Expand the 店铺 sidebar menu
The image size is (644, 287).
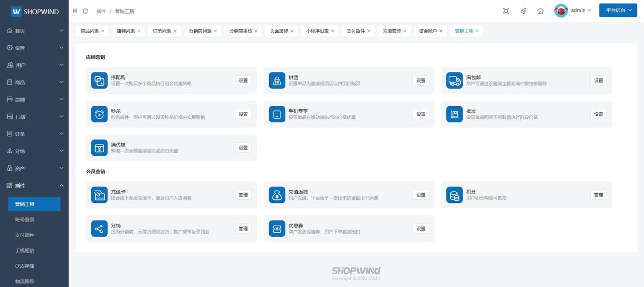pyautogui.click(x=34, y=100)
